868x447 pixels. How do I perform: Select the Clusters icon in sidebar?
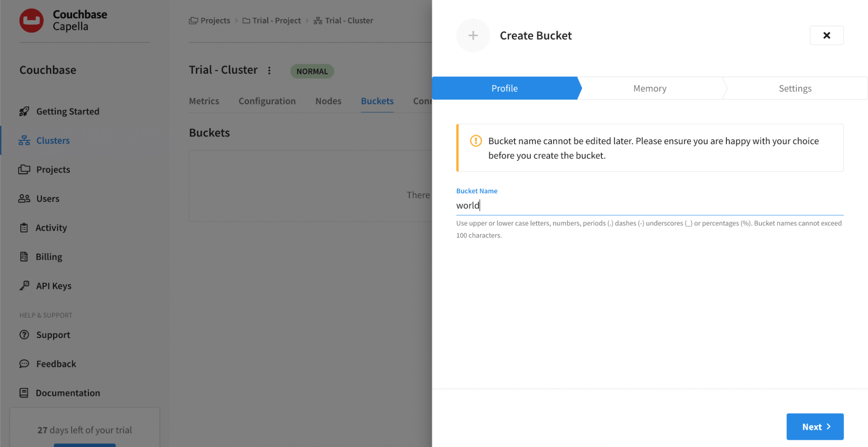tap(24, 140)
